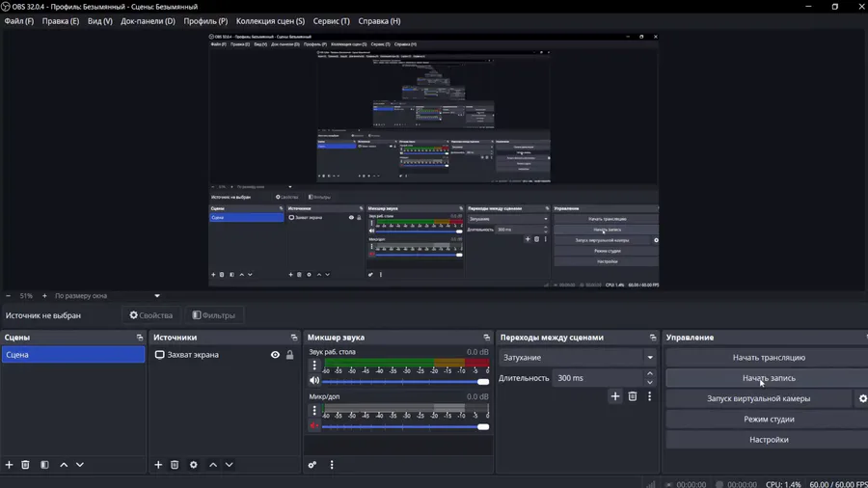
Task: Move scene up with arrow icon
Action: 64,465
